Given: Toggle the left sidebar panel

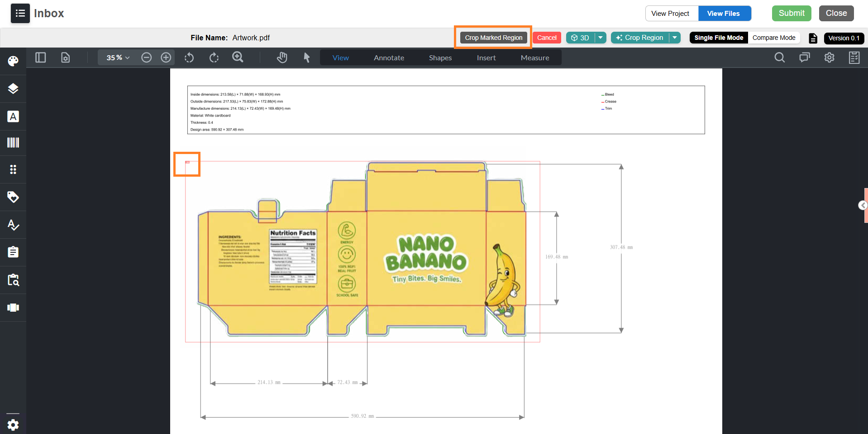Looking at the screenshot, I should 41,58.
